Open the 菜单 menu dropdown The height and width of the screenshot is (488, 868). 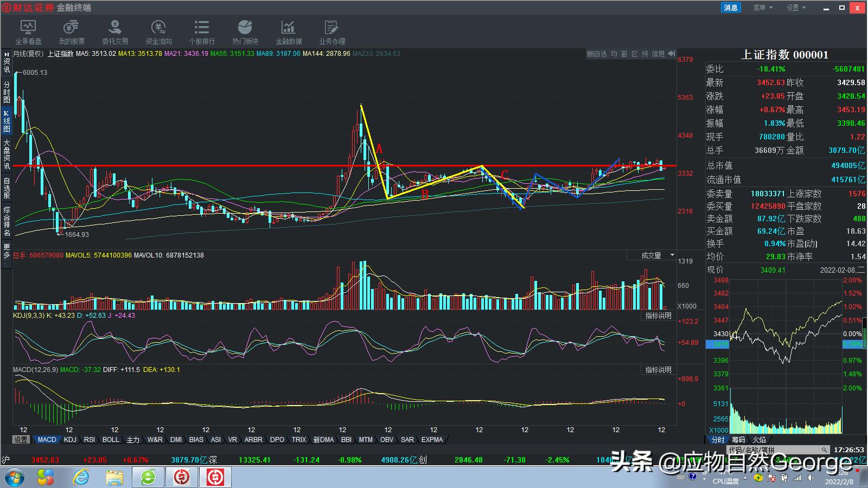(x=762, y=7)
